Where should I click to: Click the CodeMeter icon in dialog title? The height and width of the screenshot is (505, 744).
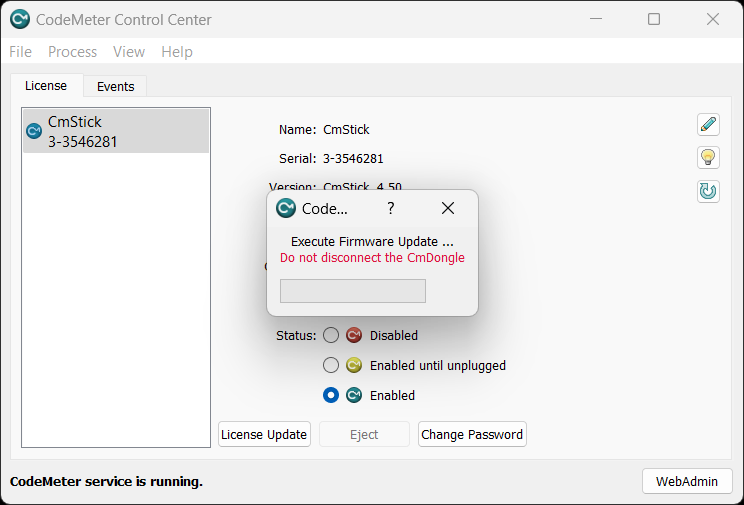pyautogui.click(x=286, y=208)
